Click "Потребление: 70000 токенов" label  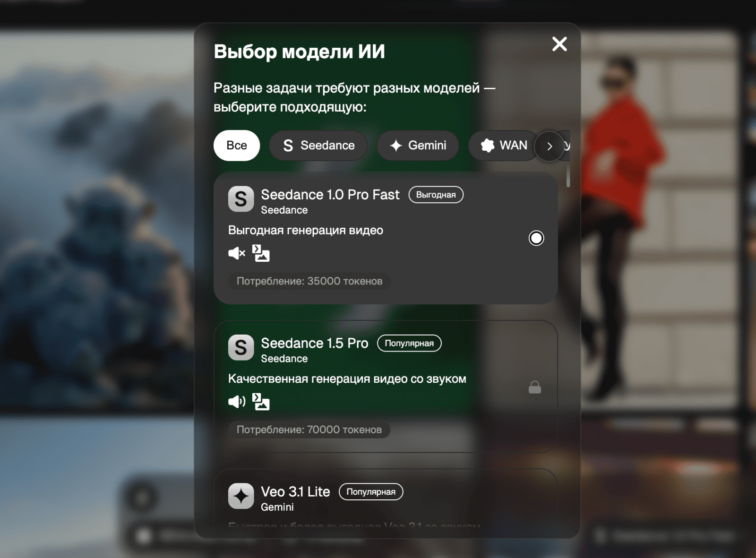coord(309,430)
